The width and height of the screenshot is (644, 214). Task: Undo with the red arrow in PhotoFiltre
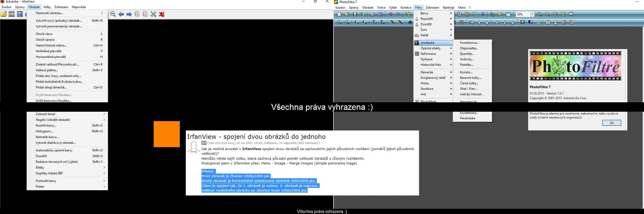pos(391,14)
